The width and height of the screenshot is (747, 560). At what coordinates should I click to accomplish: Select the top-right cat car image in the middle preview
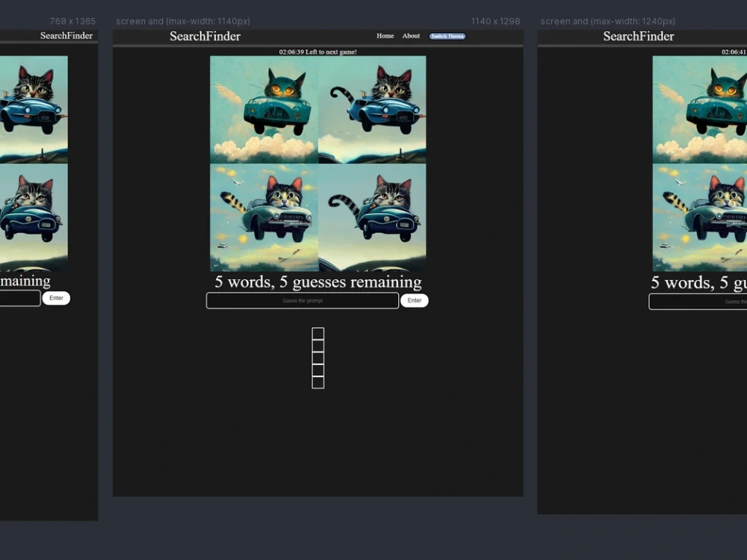pyautogui.click(x=372, y=110)
